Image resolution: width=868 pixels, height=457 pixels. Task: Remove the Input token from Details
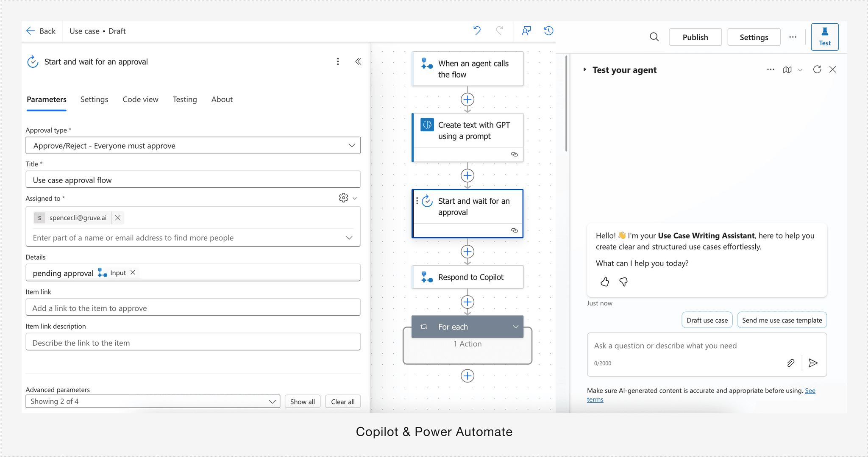pos(133,273)
